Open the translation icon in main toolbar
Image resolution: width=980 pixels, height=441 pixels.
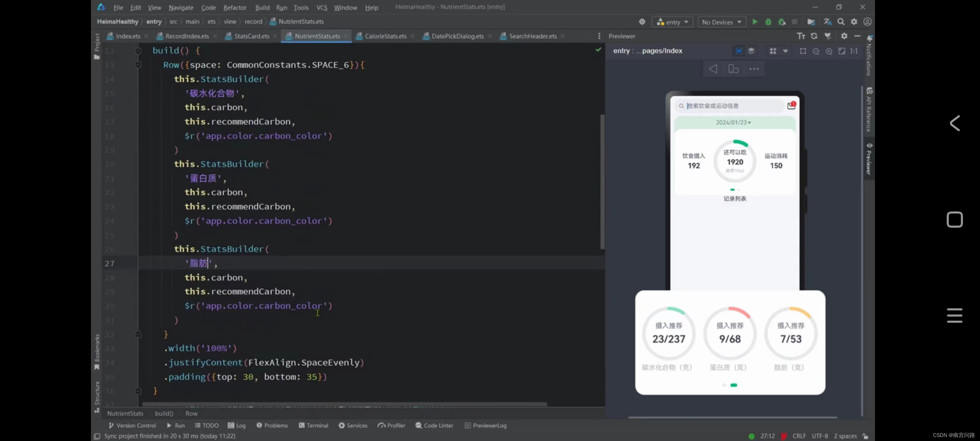point(827,22)
